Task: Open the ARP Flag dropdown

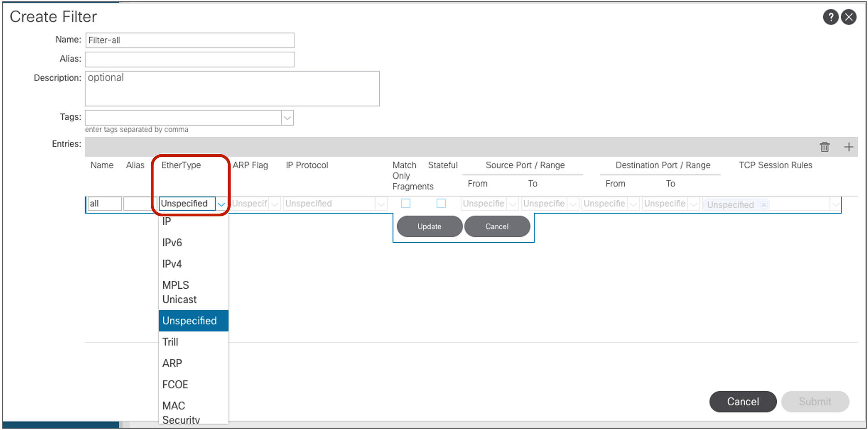Action: coord(275,203)
